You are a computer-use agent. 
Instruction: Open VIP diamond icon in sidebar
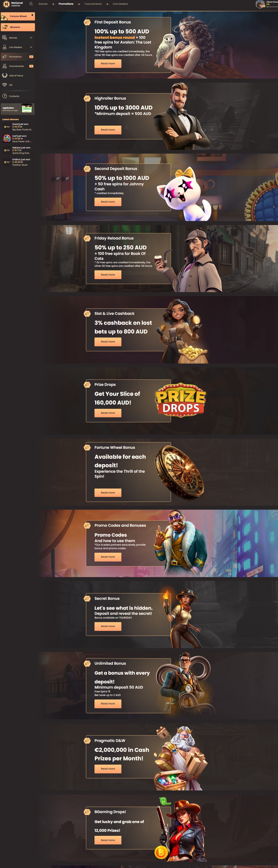[5, 85]
